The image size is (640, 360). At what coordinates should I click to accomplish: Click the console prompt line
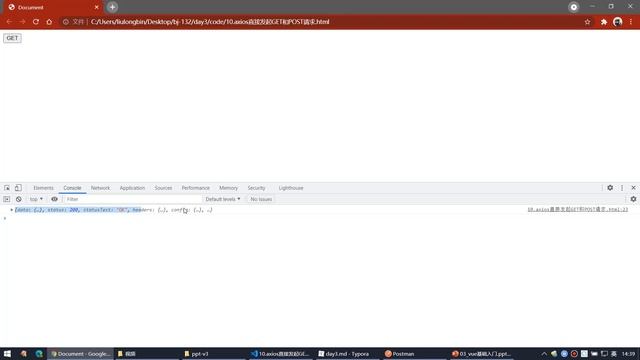point(320,218)
